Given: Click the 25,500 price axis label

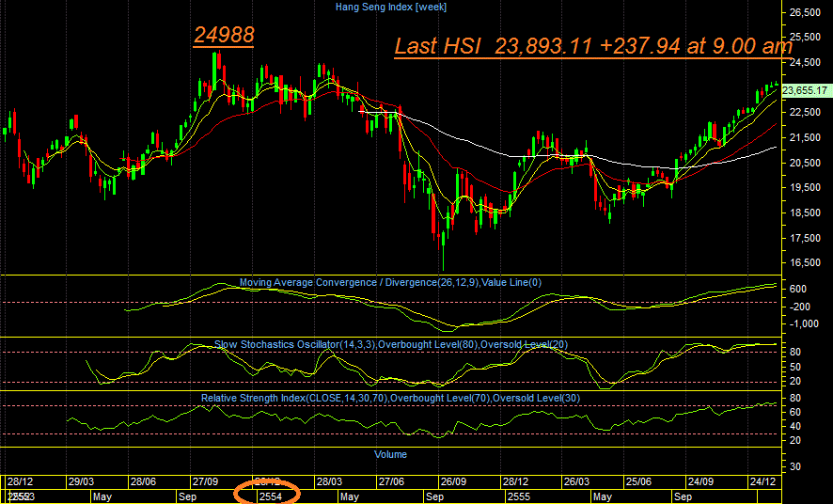Looking at the screenshot, I should point(806,38).
